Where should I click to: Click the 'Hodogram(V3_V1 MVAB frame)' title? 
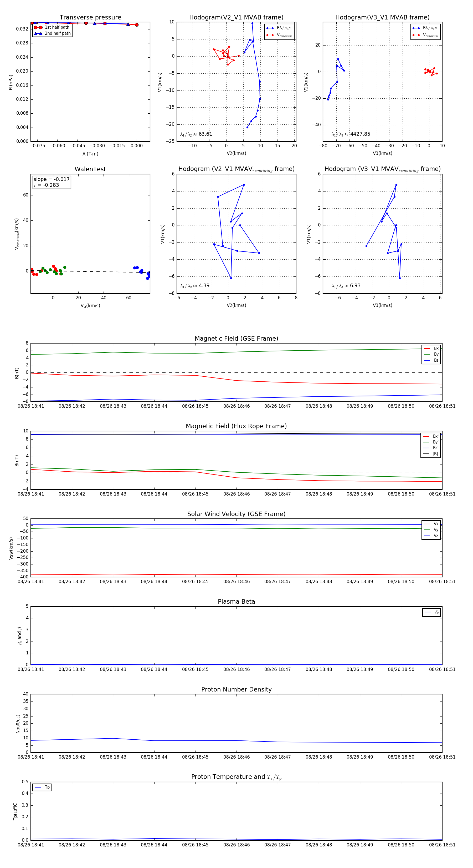(x=382, y=18)
